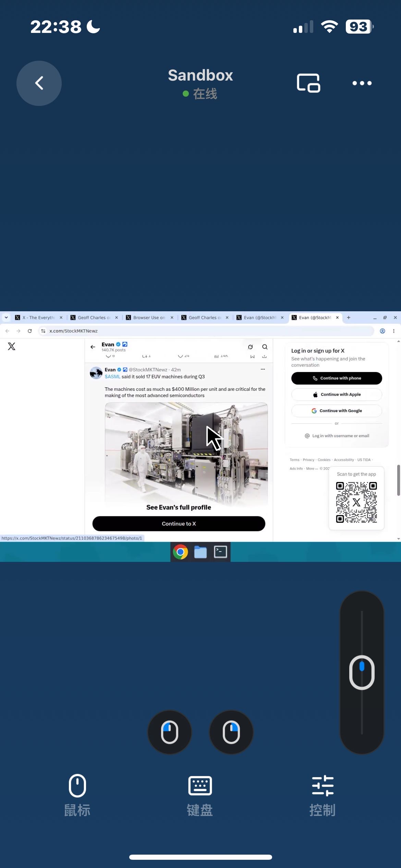Switch to the 键盘 keyboard tab
This screenshot has height=868, width=401.
pos(200,795)
